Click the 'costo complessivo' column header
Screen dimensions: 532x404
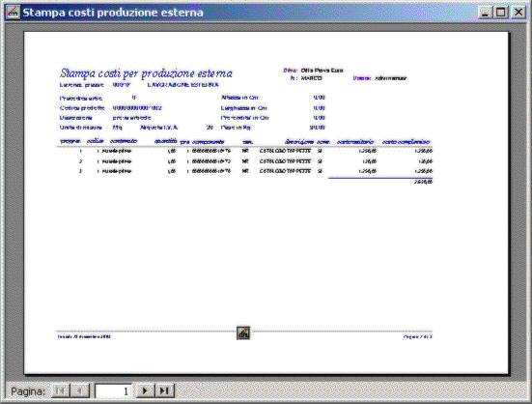point(406,141)
